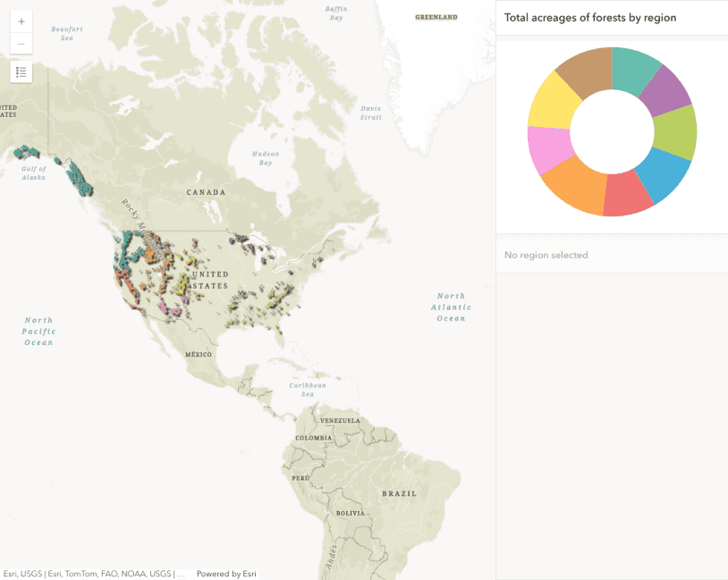Click the PERU label
This screenshot has height=580, width=728.
pyautogui.click(x=301, y=478)
